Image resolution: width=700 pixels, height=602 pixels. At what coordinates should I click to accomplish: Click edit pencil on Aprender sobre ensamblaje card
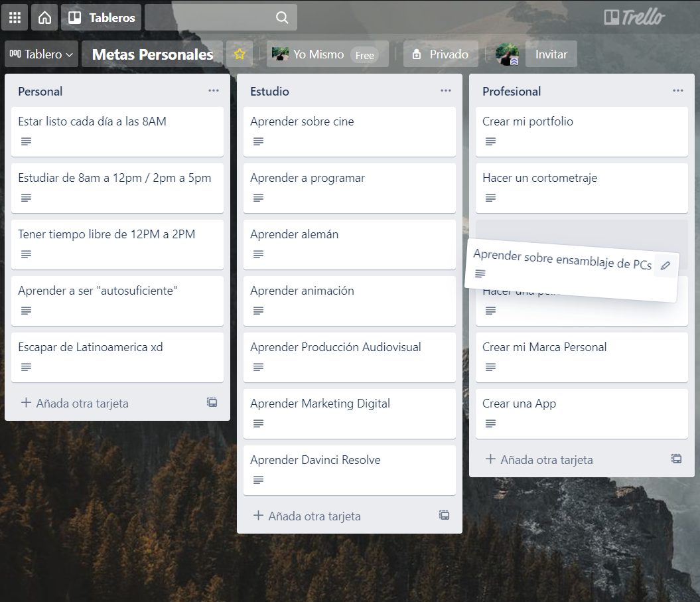pyautogui.click(x=665, y=265)
